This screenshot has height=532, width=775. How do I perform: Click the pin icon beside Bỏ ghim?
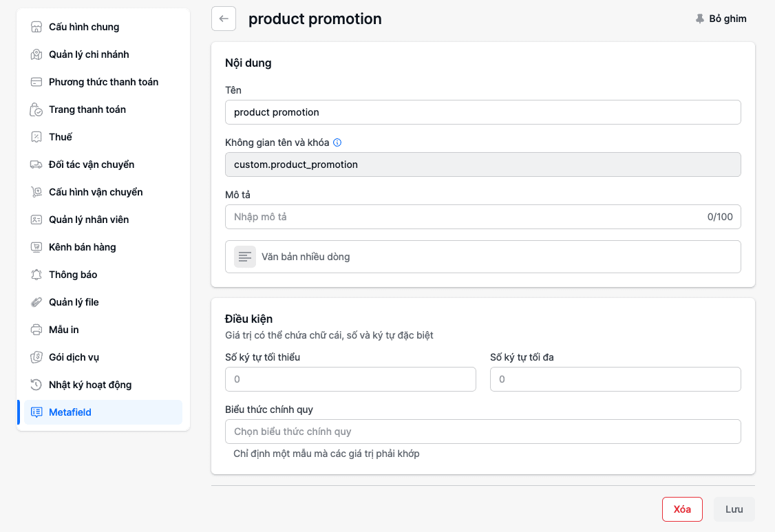(x=700, y=19)
